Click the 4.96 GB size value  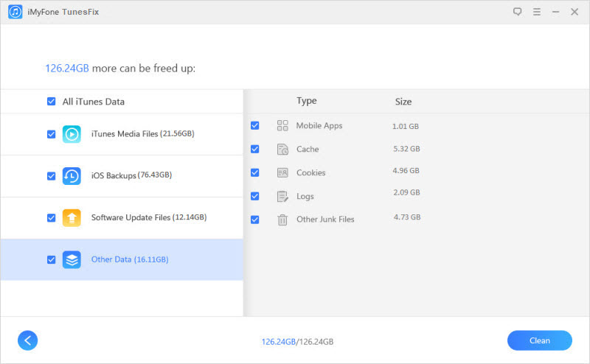point(406,171)
